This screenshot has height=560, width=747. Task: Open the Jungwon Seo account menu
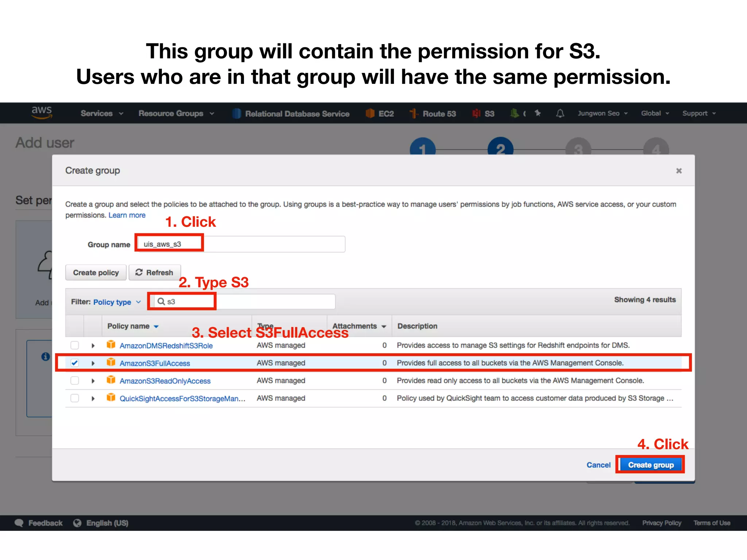point(603,113)
